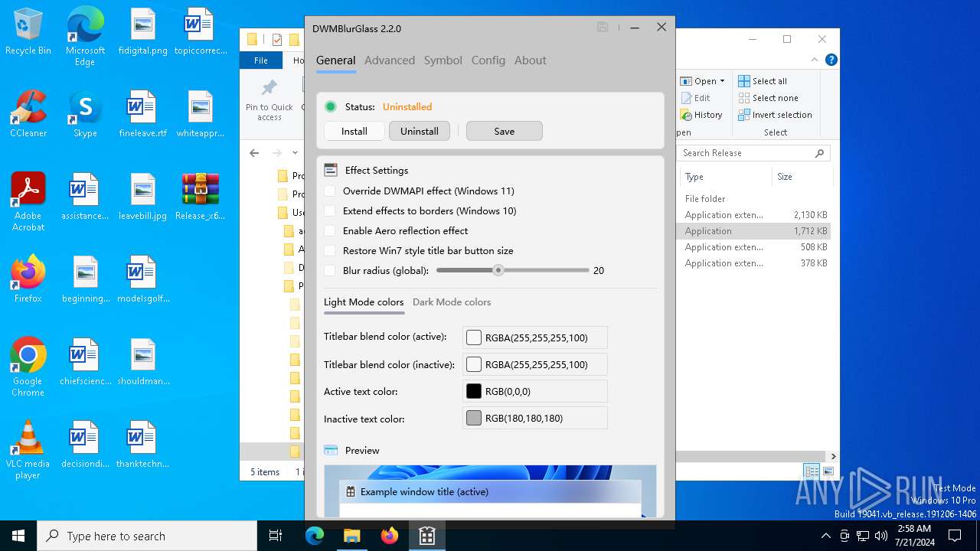Enable Override DWMAPI effect checkbox
The height and width of the screenshot is (551, 980).
(x=330, y=191)
